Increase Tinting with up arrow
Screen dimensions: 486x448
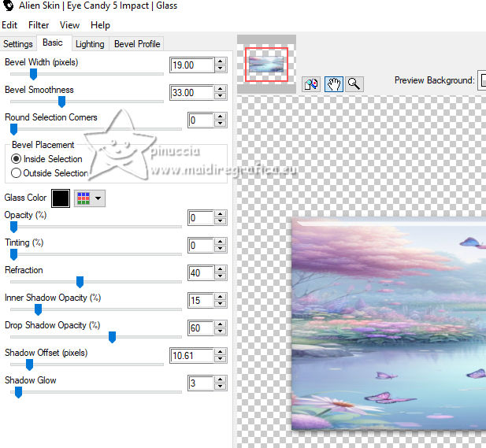tap(220, 242)
